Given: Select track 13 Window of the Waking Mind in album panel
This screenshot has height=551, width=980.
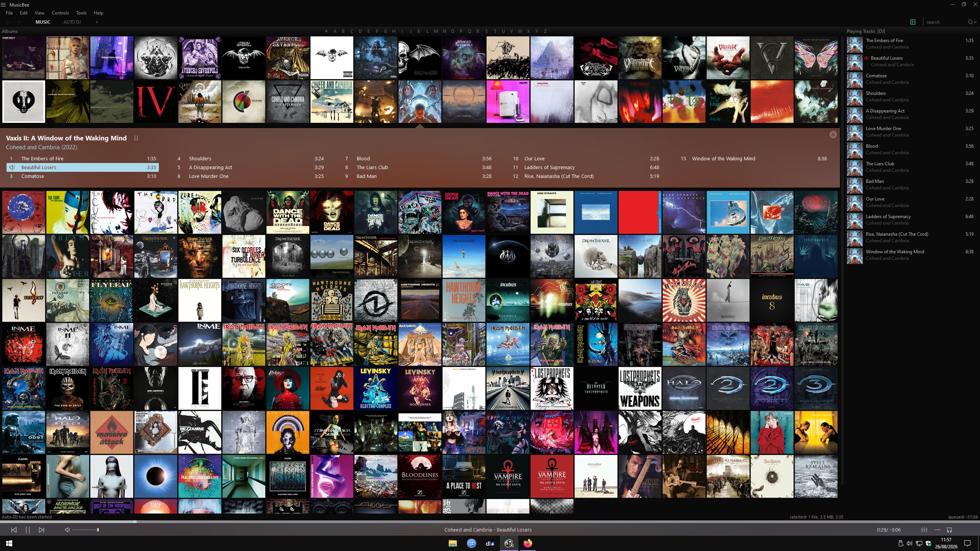Looking at the screenshot, I should click(x=754, y=159).
